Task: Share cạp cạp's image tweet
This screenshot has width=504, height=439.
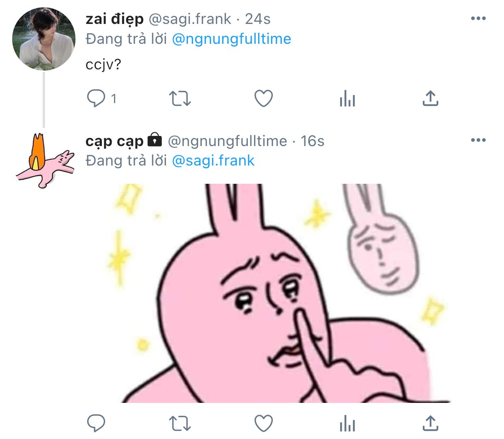Action: pos(430,423)
